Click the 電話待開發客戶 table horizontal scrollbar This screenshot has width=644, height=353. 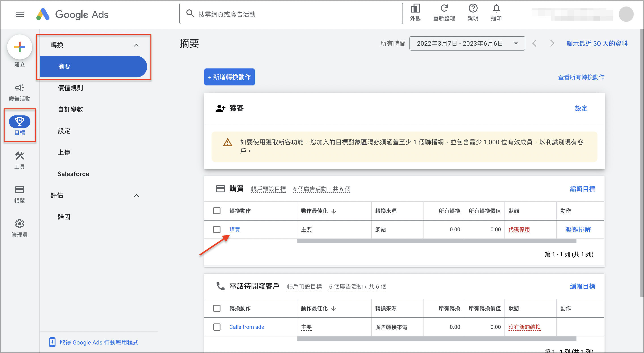437,339
